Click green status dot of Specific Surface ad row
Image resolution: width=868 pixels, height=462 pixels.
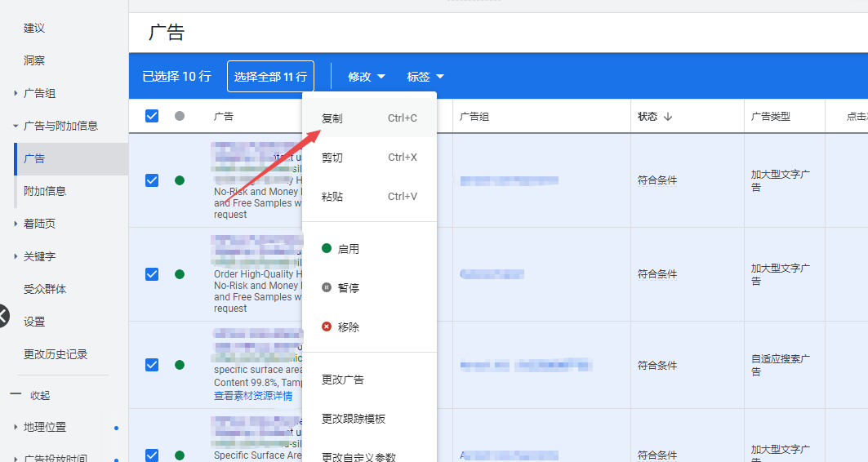pos(180,455)
